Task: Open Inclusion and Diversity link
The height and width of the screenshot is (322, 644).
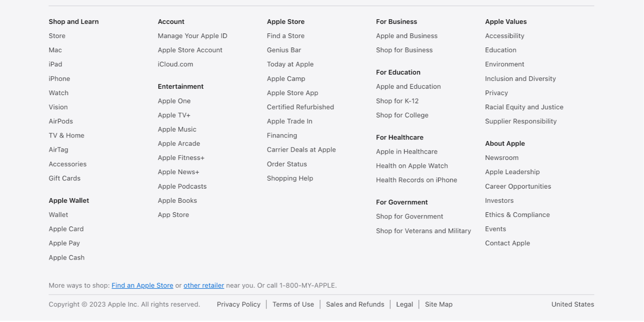Action: pos(520,79)
